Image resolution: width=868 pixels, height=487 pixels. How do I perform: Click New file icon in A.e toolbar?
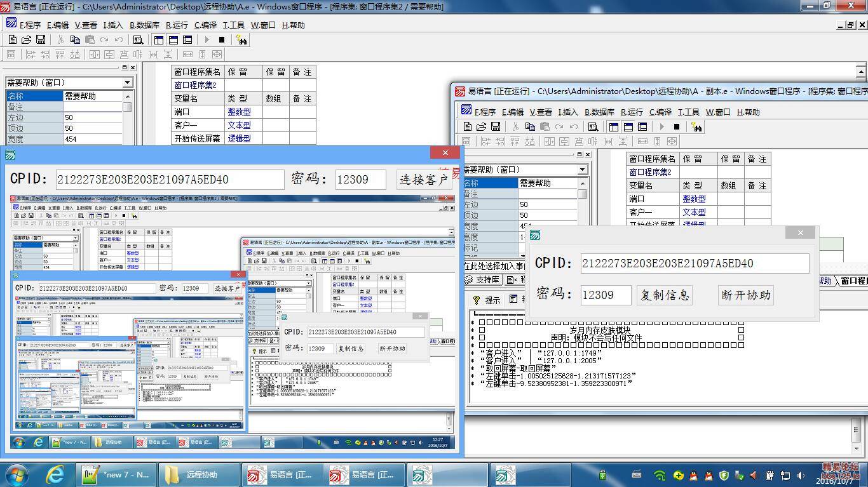[13, 39]
